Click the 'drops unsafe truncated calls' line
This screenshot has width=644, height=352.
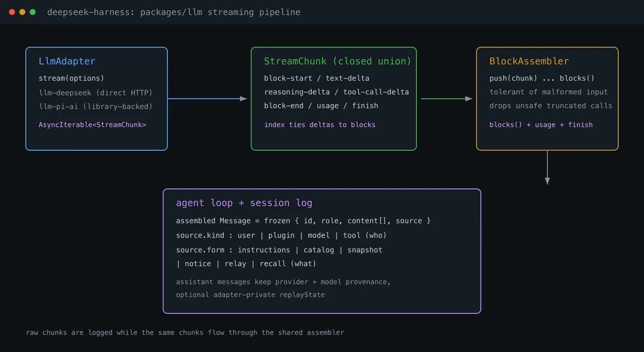tap(551, 106)
